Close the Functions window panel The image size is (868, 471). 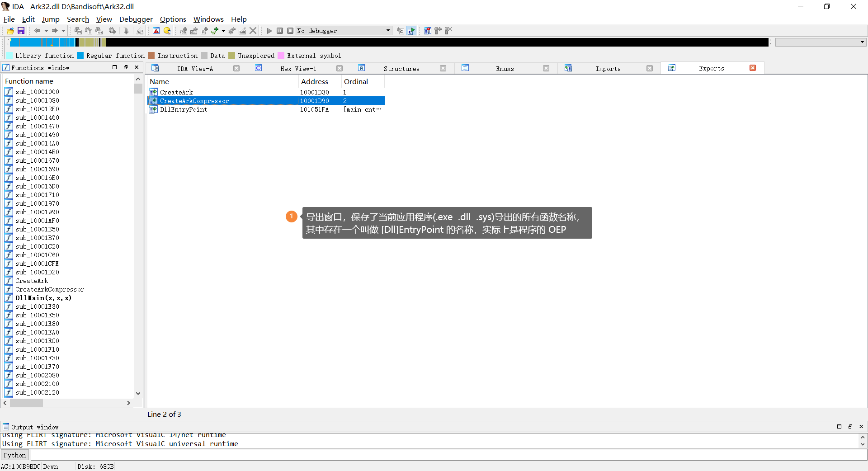click(137, 67)
